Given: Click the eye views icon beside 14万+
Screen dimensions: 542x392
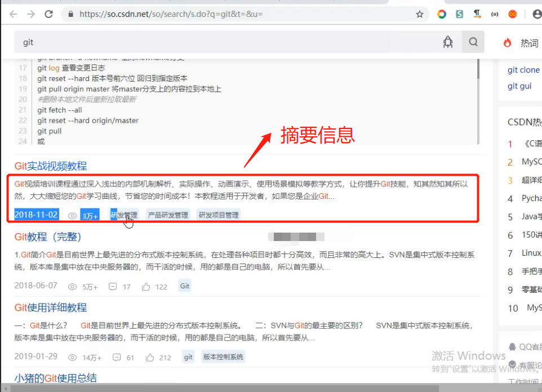Looking at the screenshot, I should 72,358.
